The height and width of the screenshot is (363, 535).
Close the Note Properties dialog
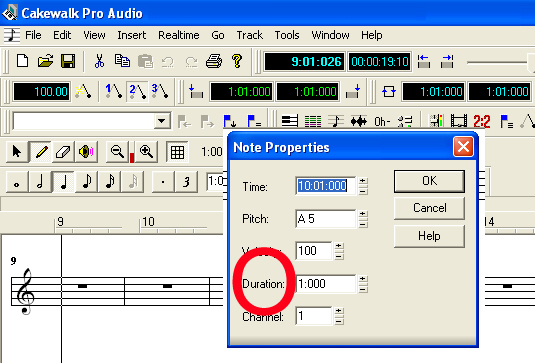[463, 147]
